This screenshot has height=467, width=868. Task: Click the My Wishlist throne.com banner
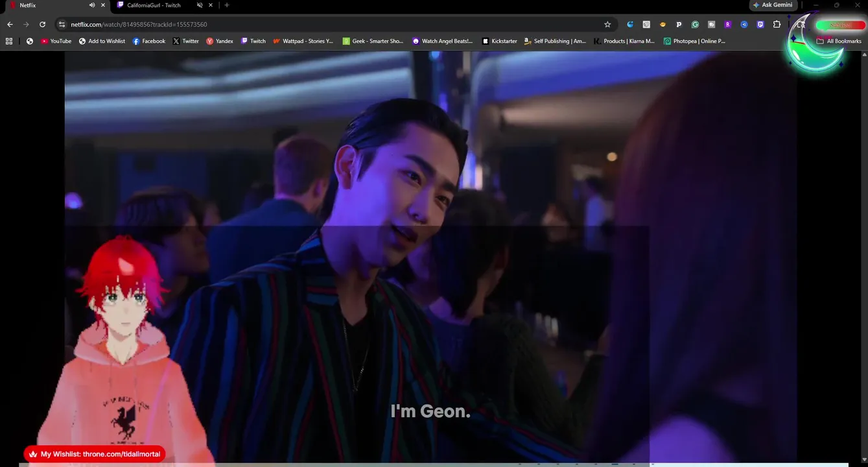click(94, 454)
